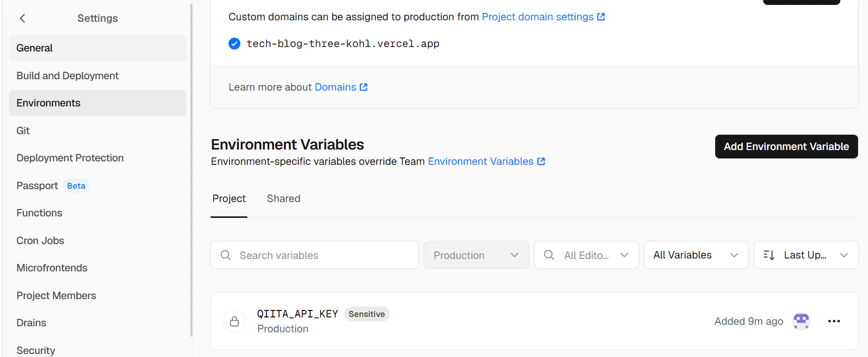Click external link icon next to Domains

click(x=364, y=87)
